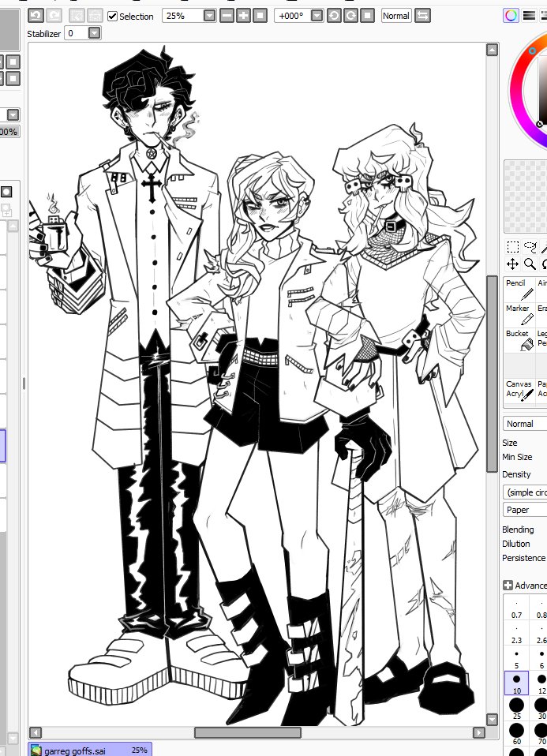Click the horizontal scrollbar right arrow
547x756 pixels.
pyautogui.click(x=478, y=732)
